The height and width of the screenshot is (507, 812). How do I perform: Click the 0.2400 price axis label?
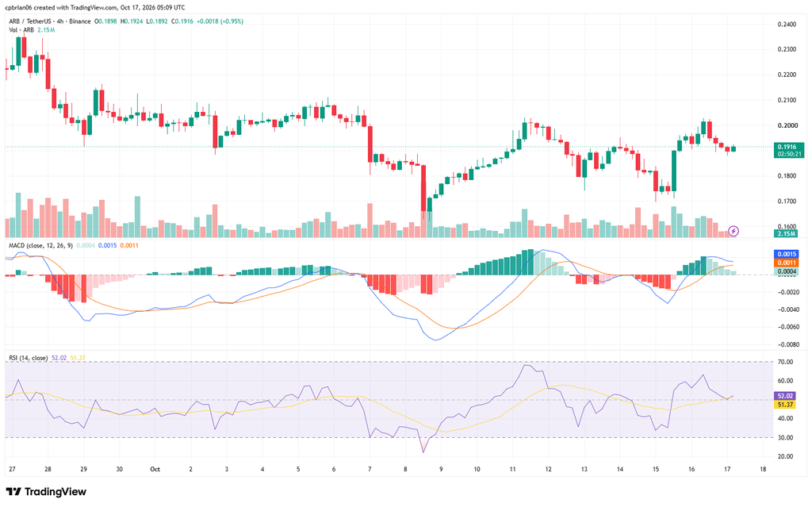(x=787, y=25)
